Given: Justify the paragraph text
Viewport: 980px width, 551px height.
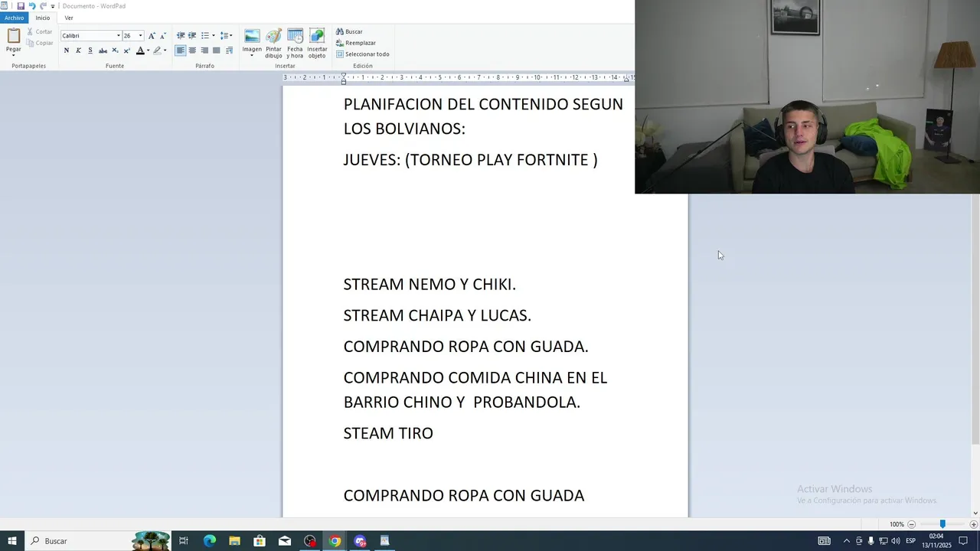Looking at the screenshot, I should [x=217, y=51].
